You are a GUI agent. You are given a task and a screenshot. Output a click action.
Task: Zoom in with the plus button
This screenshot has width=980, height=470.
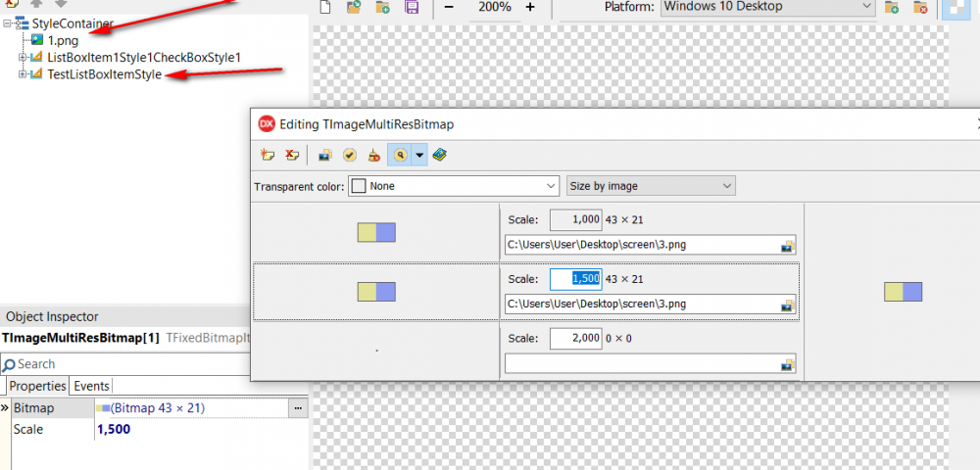pos(530,7)
